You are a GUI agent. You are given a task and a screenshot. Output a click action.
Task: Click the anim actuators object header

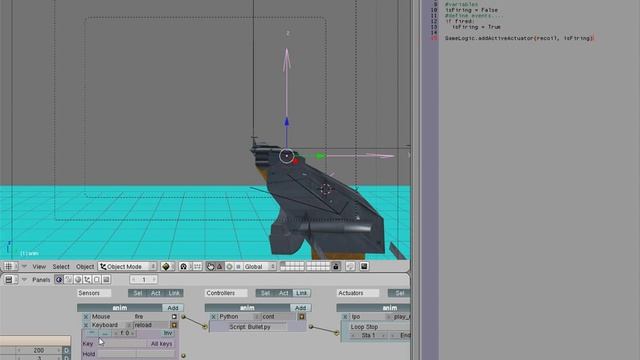[x=373, y=308]
